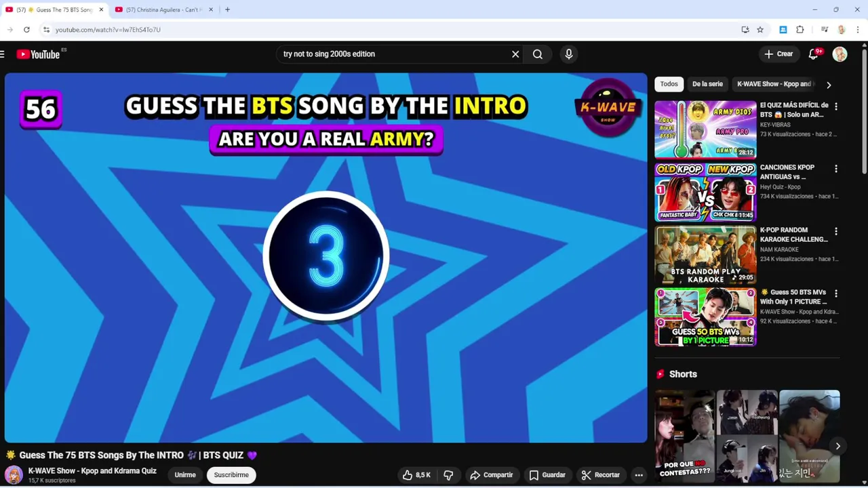Bookmark this page with star

pyautogui.click(x=760, y=30)
